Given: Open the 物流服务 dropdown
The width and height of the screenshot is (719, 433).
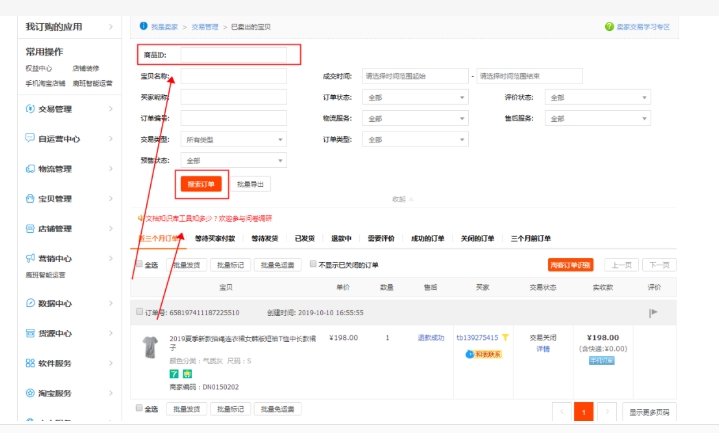Looking at the screenshot, I should [415, 118].
